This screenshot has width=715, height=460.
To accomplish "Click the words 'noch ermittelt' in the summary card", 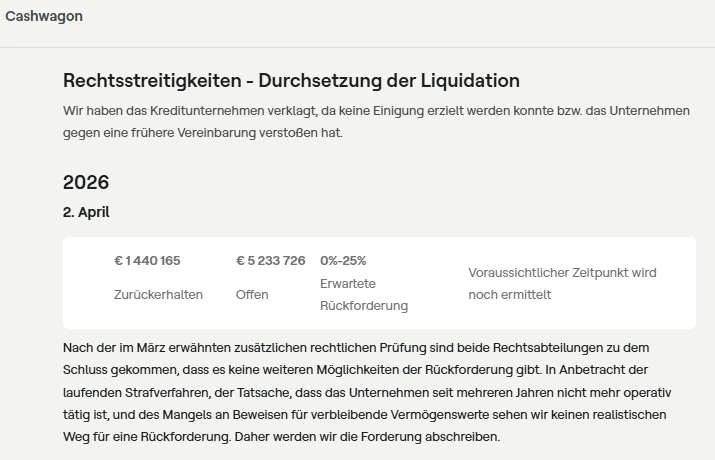I will (509, 294).
